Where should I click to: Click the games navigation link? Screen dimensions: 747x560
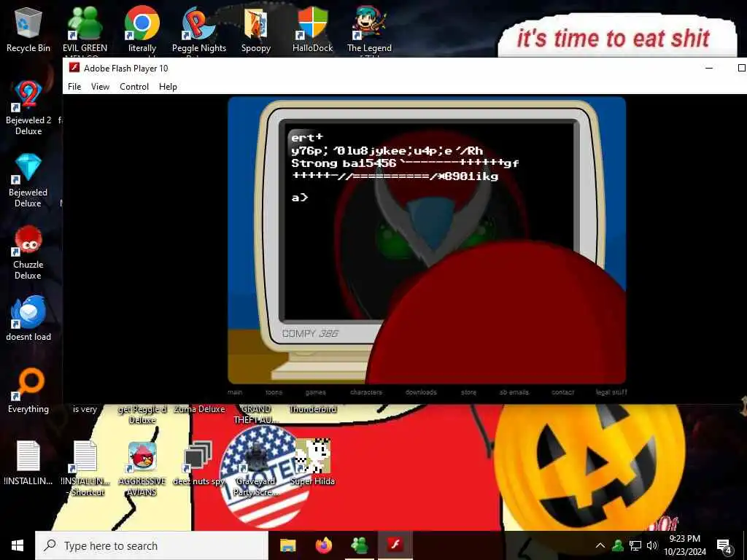[x=316, y=392]
